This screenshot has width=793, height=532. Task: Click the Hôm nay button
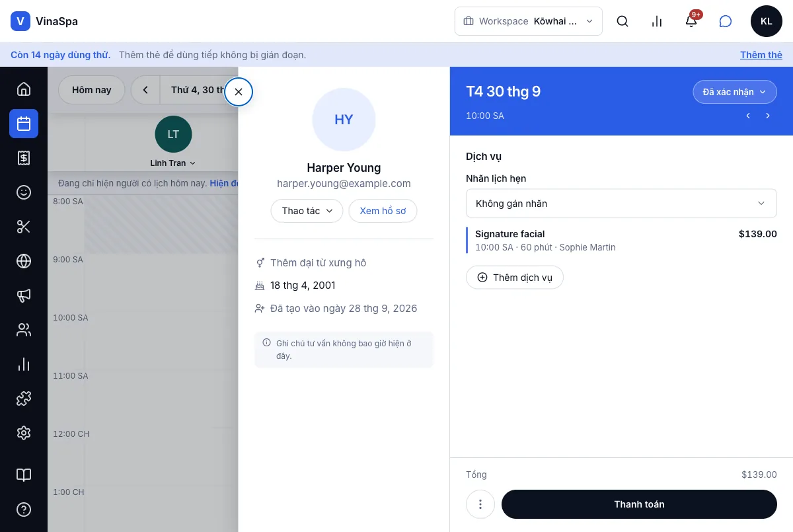coord(92,90)
